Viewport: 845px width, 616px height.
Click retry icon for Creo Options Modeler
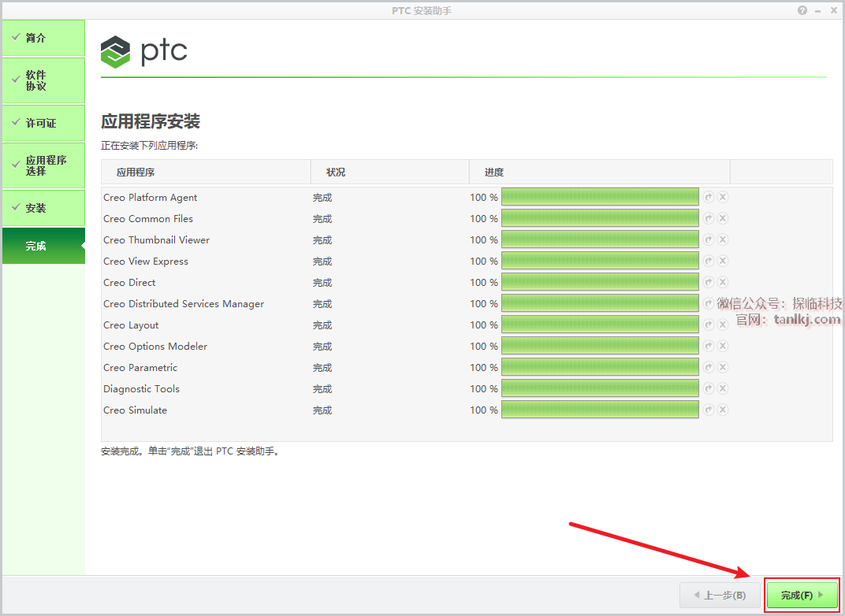pos(709,346)
